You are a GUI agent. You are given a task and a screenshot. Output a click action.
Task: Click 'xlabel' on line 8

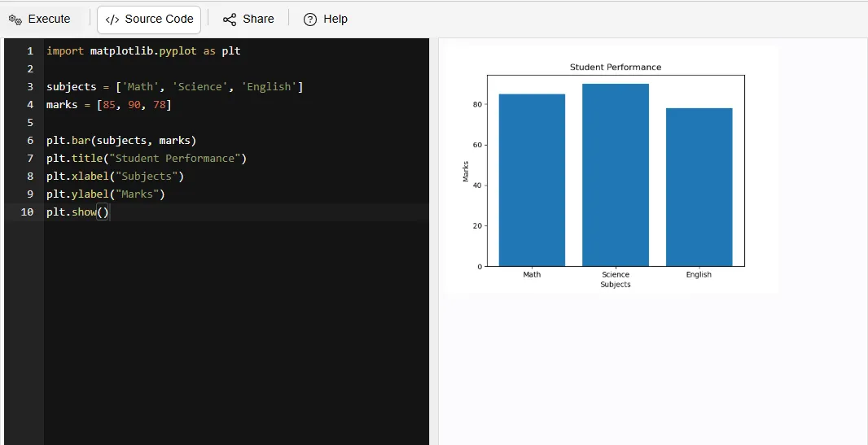tap(90, 176)
